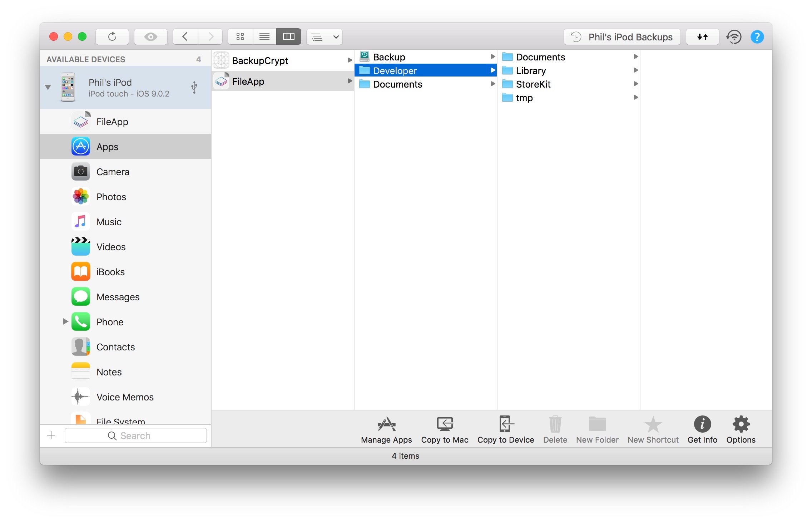
Task: Expand StoreKit with its arrow
Action: click(636, 84)
